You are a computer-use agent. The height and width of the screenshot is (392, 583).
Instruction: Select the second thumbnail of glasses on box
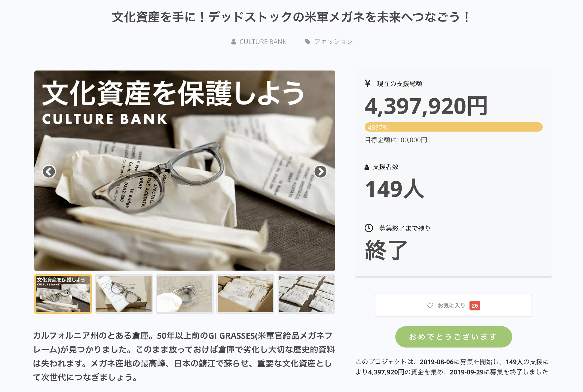(x=124, y=294)
